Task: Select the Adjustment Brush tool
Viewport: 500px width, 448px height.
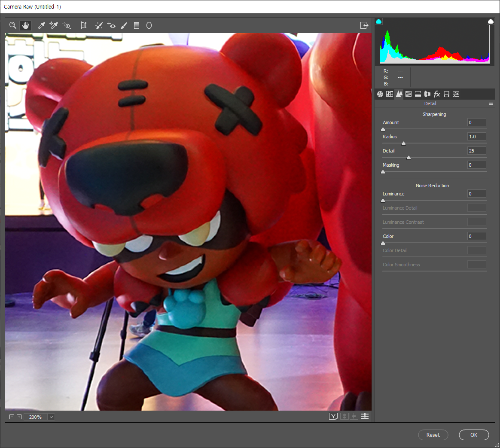Action: tap(124, 25)
